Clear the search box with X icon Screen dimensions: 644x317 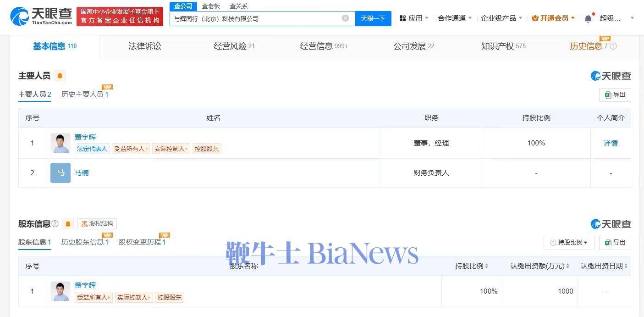345,18
